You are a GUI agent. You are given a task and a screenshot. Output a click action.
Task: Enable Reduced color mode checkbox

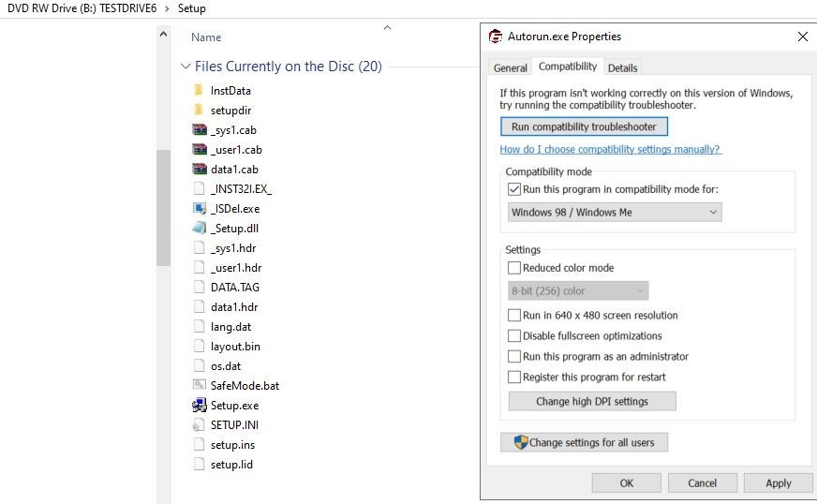coord(514,268)
